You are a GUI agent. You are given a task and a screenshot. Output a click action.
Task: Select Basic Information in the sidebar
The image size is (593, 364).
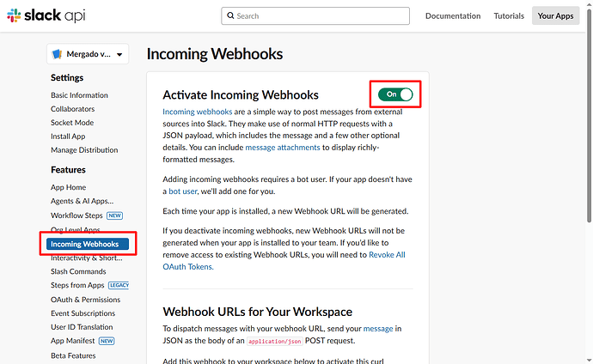79,95
